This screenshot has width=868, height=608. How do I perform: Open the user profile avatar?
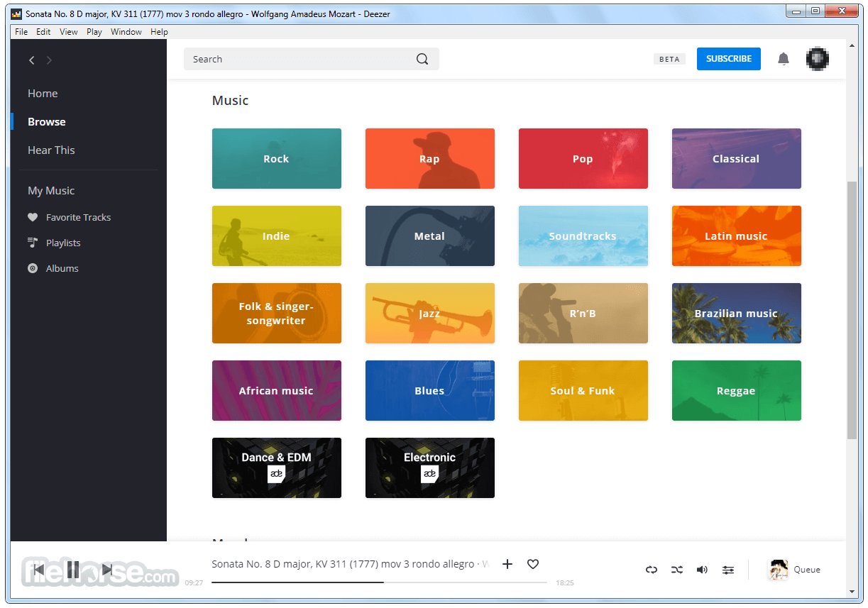[x=818, y=59]
